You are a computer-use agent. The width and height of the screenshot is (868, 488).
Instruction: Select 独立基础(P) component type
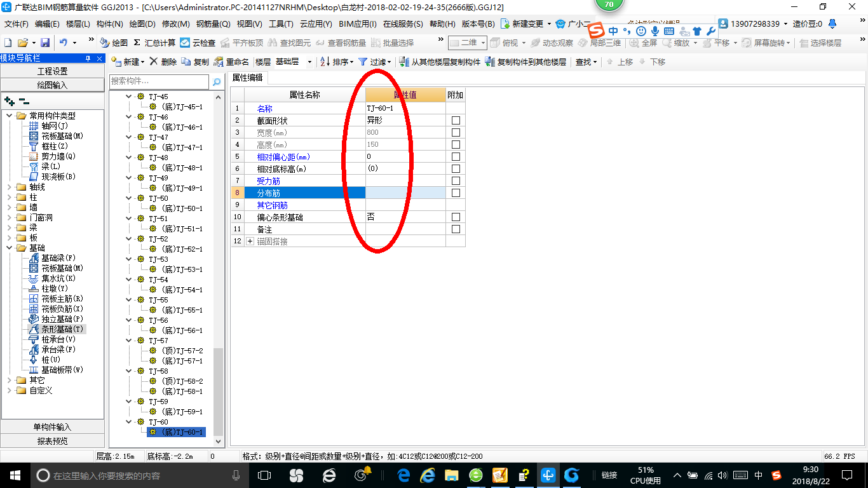[x=57, y=319]
